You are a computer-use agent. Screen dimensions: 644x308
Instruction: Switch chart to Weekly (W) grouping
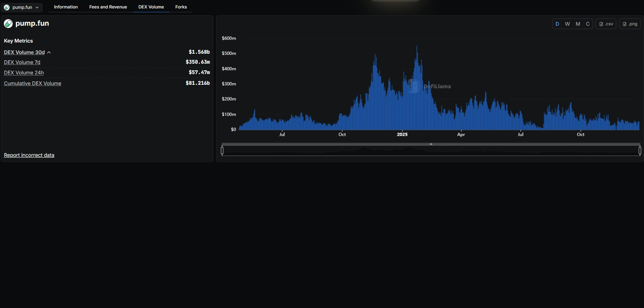567,24
